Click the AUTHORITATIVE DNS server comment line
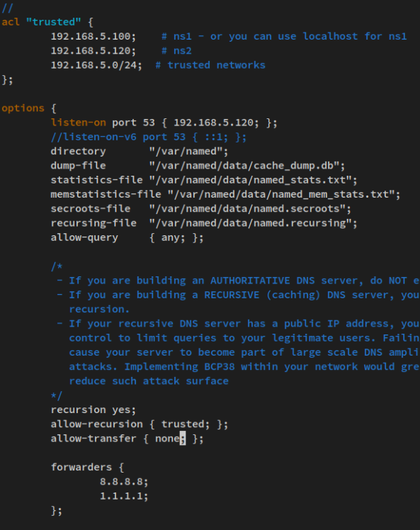Screen dimensions: 420x530 point(238,281)
